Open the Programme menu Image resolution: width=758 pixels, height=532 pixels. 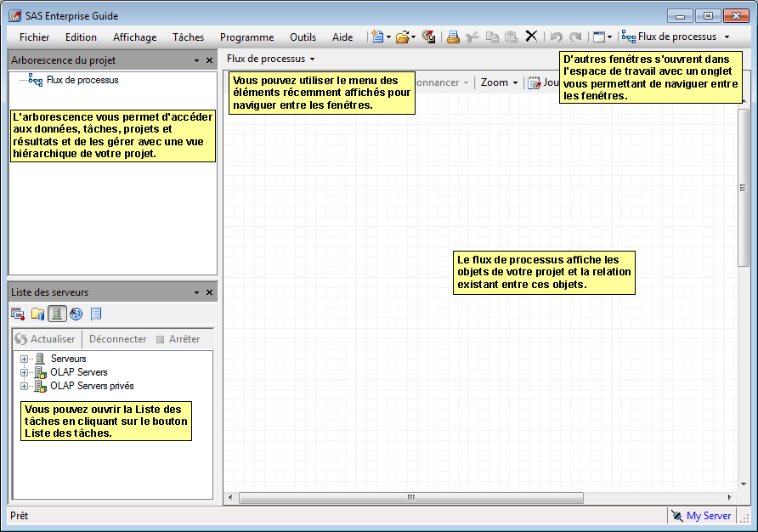point(246,37)
